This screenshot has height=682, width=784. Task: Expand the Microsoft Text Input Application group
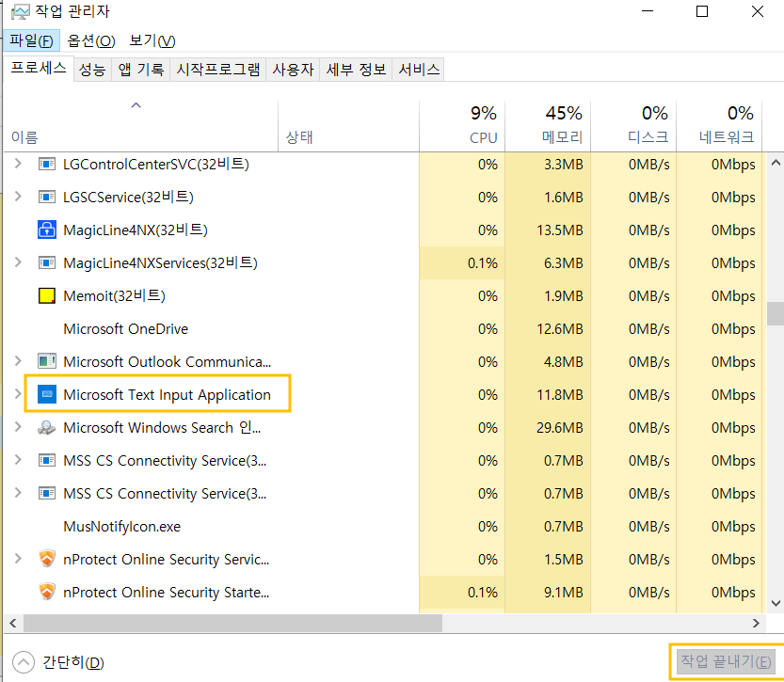tap(18, 394)
